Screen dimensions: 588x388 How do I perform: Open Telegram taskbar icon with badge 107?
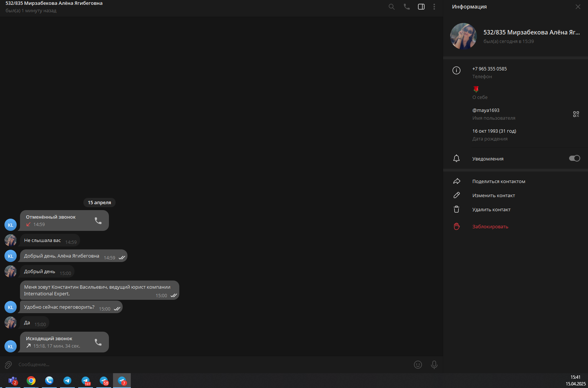click(x=86, y=381)
